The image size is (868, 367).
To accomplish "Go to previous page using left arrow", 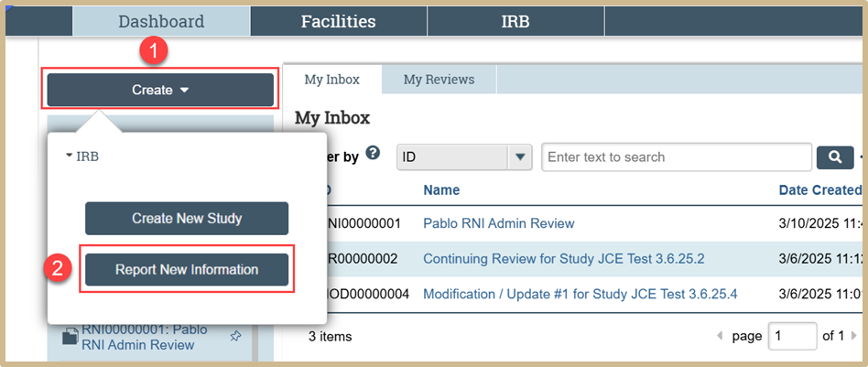I will (719, 337).
